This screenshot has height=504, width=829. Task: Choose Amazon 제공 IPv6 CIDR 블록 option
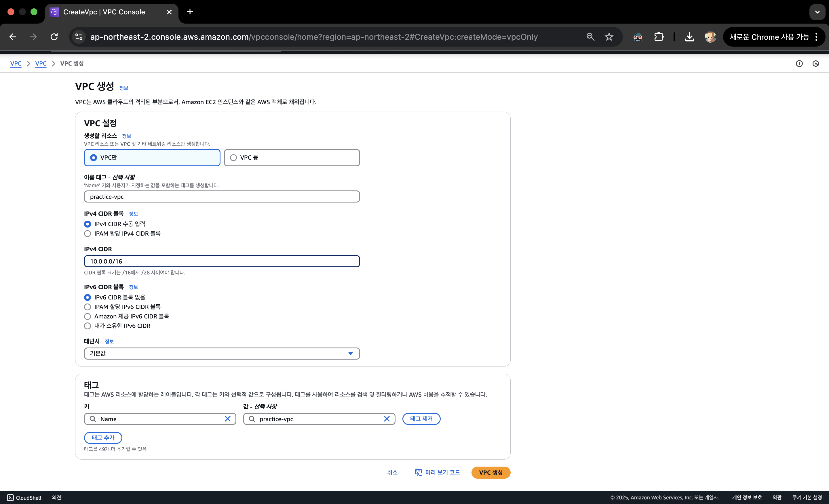click(x=88, y=316)
